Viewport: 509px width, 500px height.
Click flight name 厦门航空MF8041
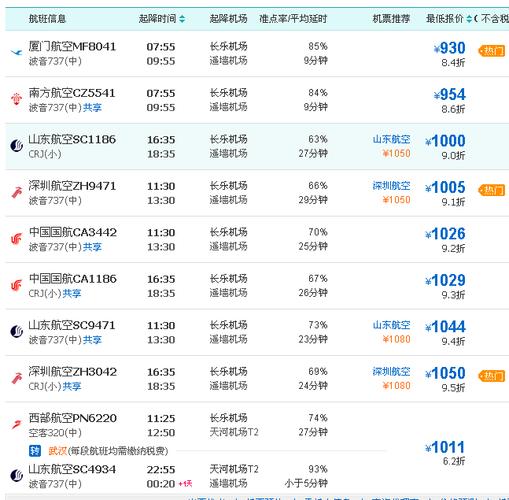coord(72,46)
